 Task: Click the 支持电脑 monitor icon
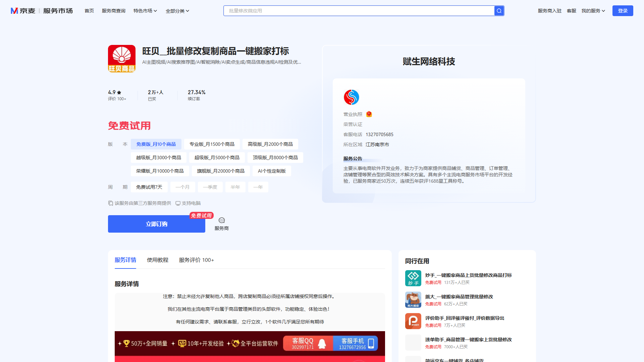[178, 203]
